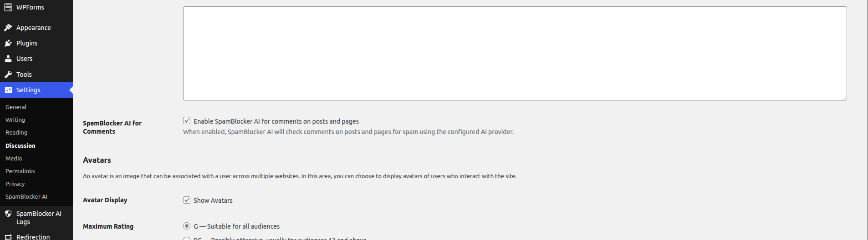868x240 pixels.
Task: Select the G rating radio button
Action: [x=187, y=226]
